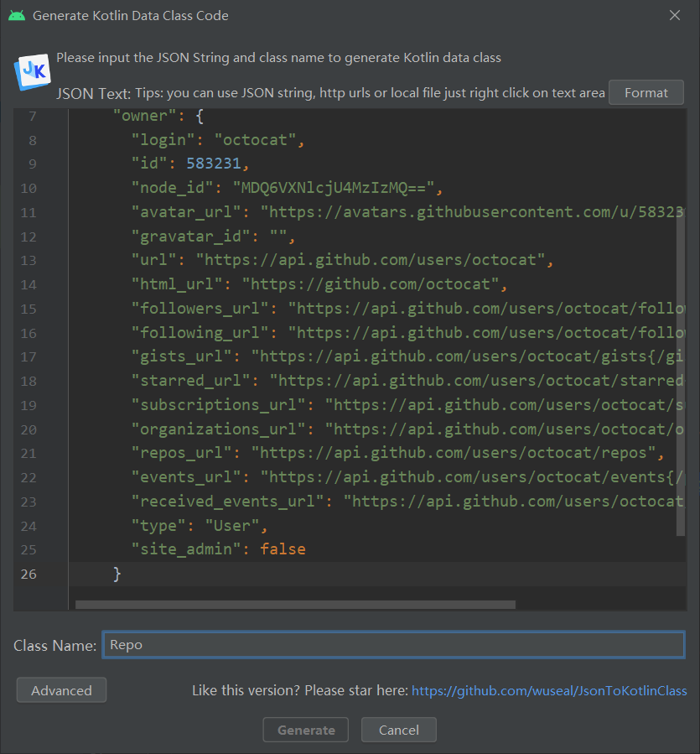This screenshot has width=700, height=754.
Task: Click the "https://github.com/octocat" value
Action: tap(371, 284)
